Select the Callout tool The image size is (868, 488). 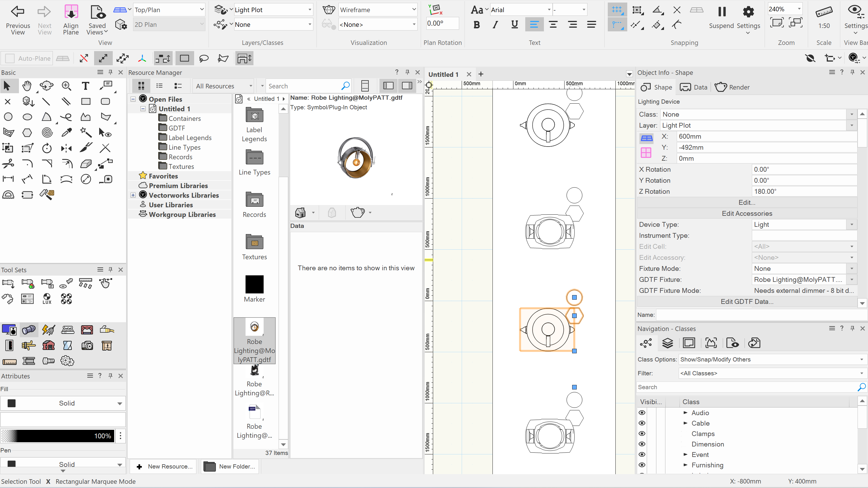tap(106, 86)
